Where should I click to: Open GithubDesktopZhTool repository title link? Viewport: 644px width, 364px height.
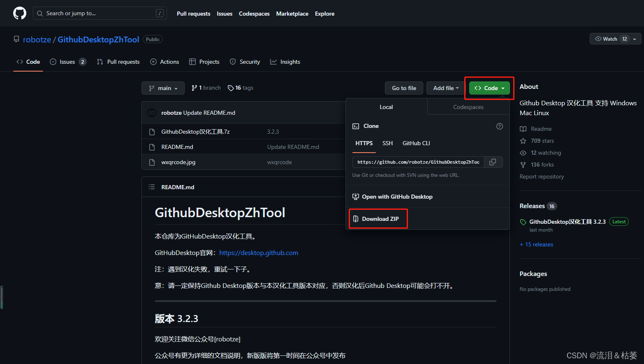(98, 39)
